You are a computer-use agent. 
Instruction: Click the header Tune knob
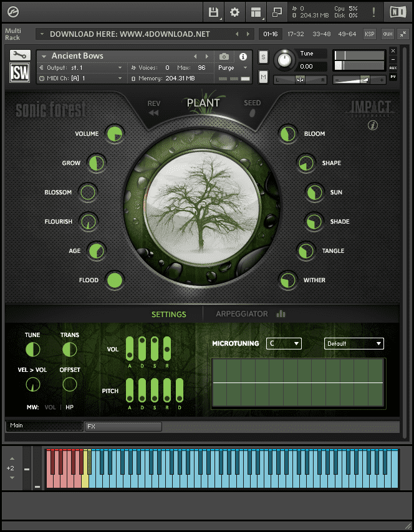tap(284, 60)
